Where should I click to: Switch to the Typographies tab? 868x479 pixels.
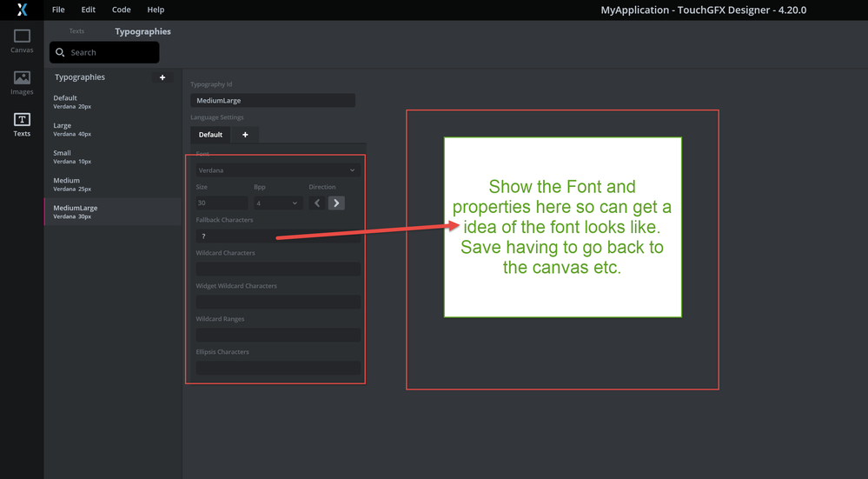coord(142,31)
